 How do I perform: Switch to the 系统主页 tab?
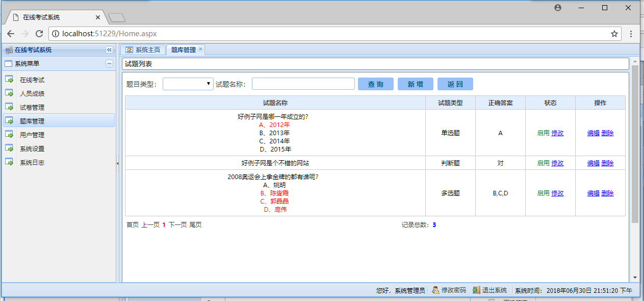click(x=143, y=49)
